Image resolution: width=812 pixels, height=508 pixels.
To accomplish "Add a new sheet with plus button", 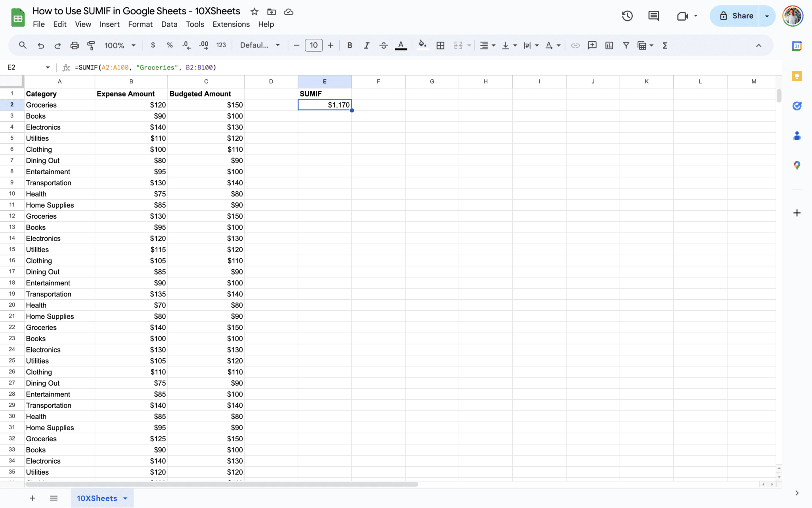I will pos(33,498).
